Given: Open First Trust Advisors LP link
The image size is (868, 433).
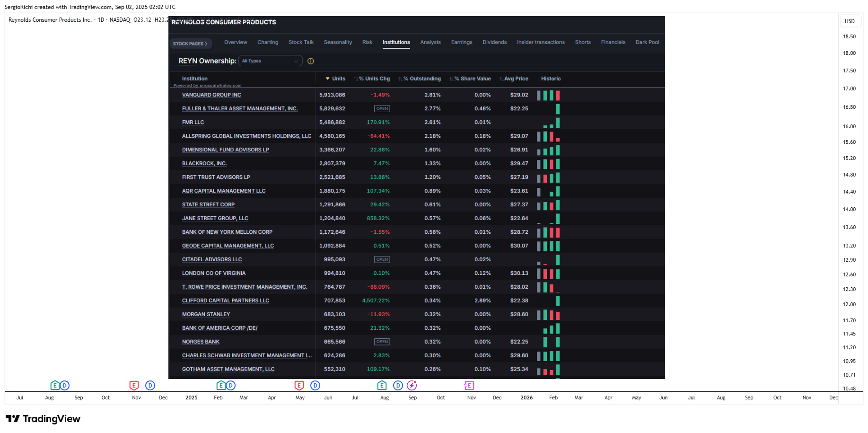Looking at the screenshot, I should (216, 177).
